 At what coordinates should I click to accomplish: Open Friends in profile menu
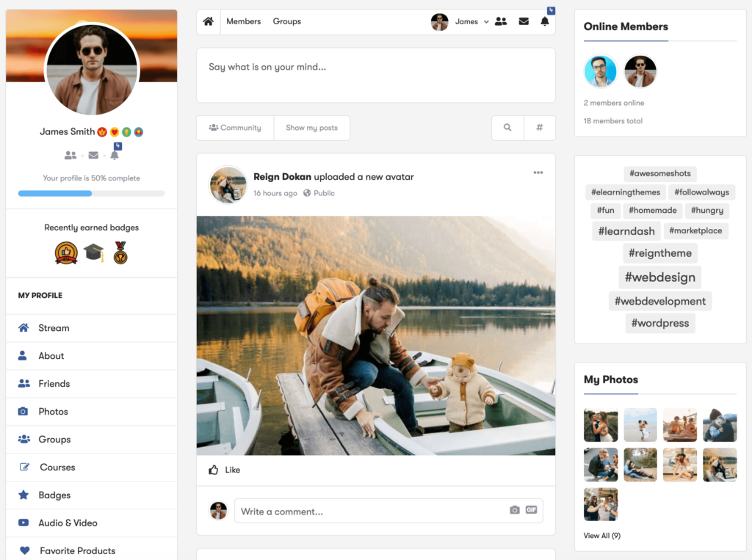click(x=92, y=384)
